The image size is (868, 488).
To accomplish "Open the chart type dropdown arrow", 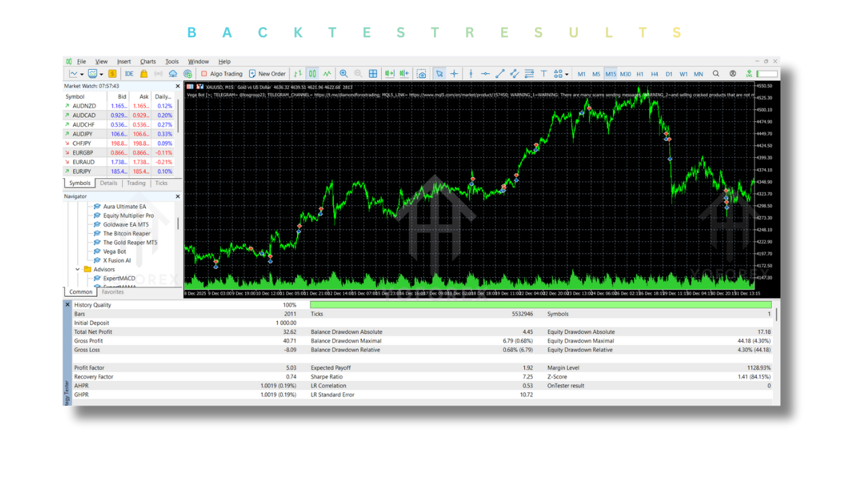I will pyautogui.click(x=81, y=73).
